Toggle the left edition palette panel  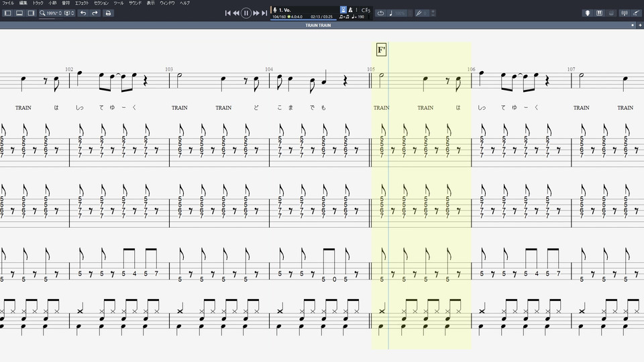(8, 13)
